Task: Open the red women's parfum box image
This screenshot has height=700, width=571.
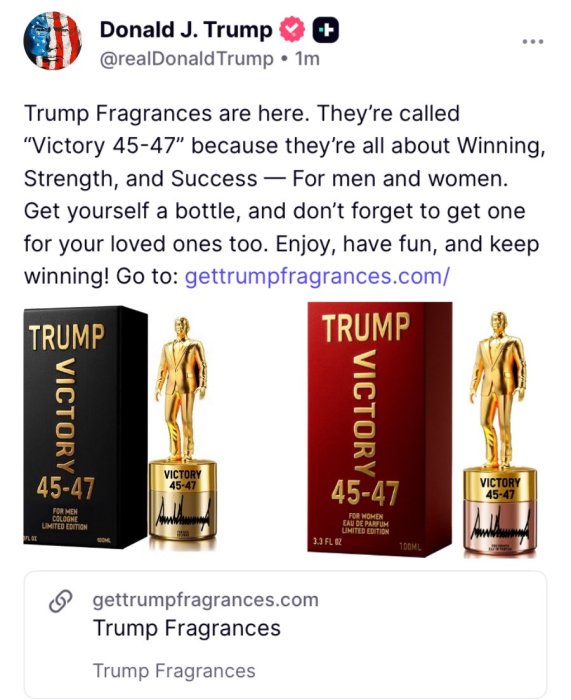Action: pyautogui.click(x=379, y=429)
